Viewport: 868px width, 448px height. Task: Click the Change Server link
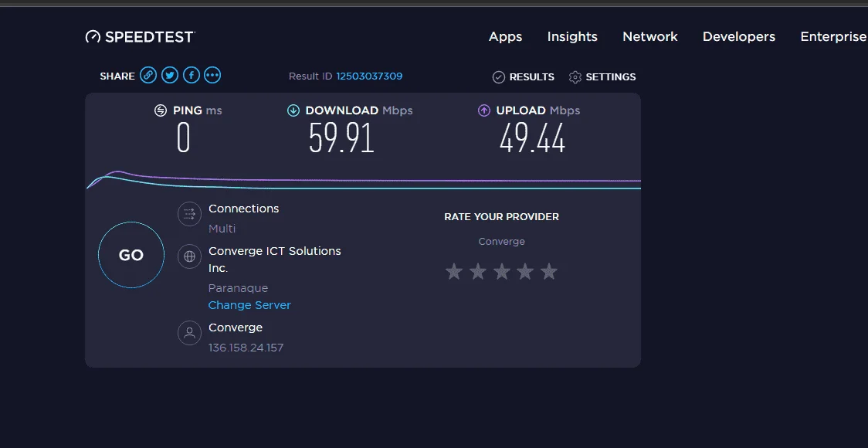[x=249, y=305]
